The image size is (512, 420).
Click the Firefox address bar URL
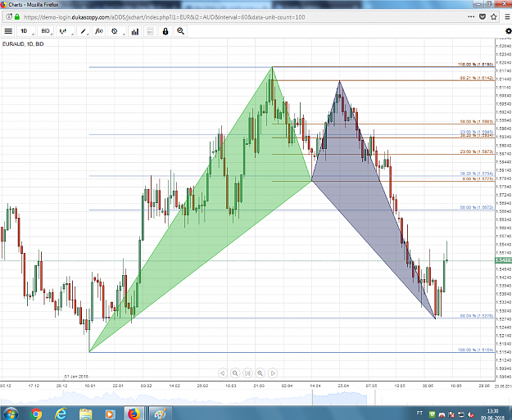pyautogui.click(x=164, y=17)
